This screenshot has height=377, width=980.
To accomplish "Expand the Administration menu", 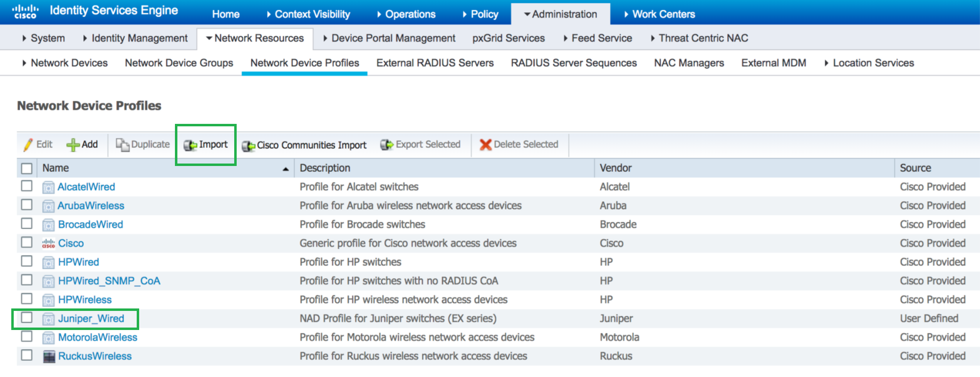I will [561, 14].
